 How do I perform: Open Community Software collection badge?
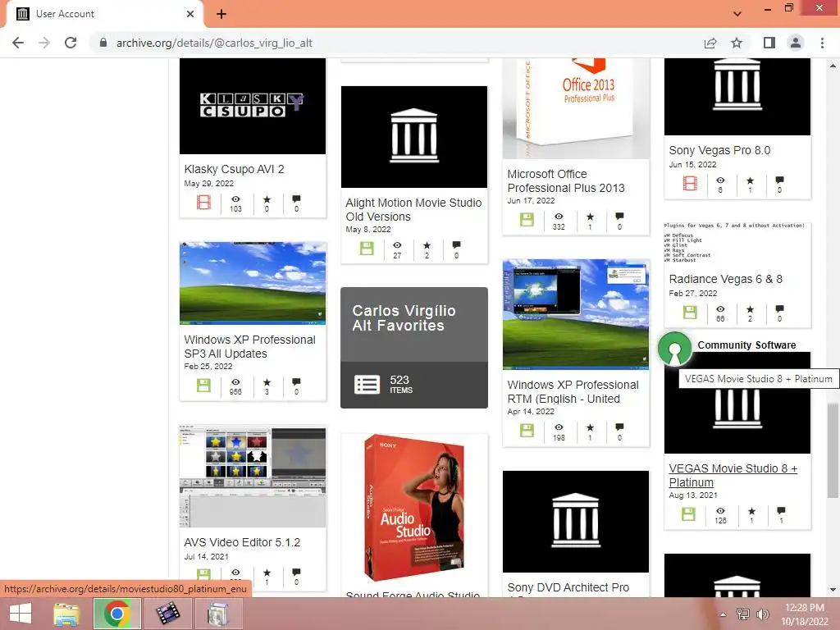[x=674, y=349]
